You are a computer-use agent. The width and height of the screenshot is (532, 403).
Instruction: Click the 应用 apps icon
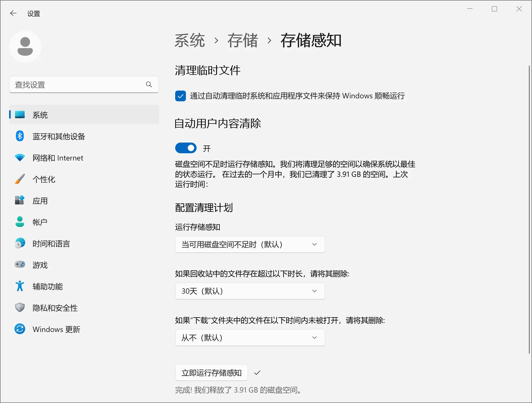(x=20, y=200)
